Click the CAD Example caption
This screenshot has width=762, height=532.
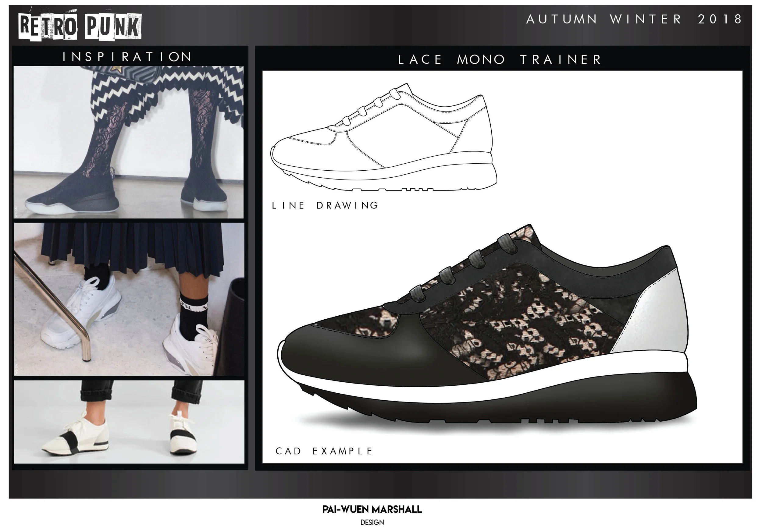pyautogui.click(x=324, y=451)
